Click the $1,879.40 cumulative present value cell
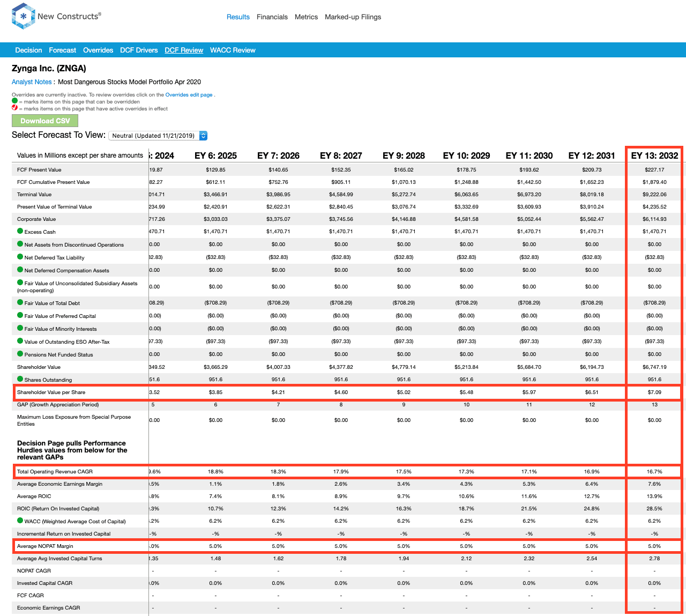Image resolution: width=686 pixels, height=616 pixels. click(x=654, y=182)
